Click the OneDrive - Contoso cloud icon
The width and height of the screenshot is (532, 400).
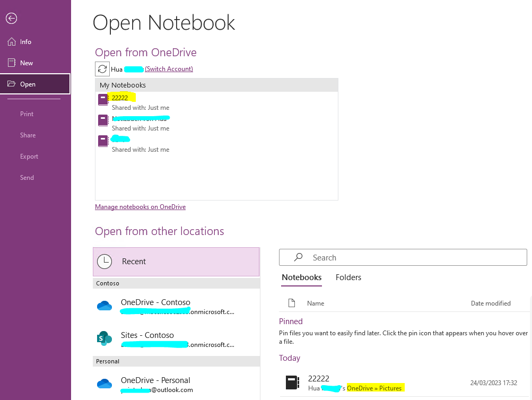(x=104, y=306)
